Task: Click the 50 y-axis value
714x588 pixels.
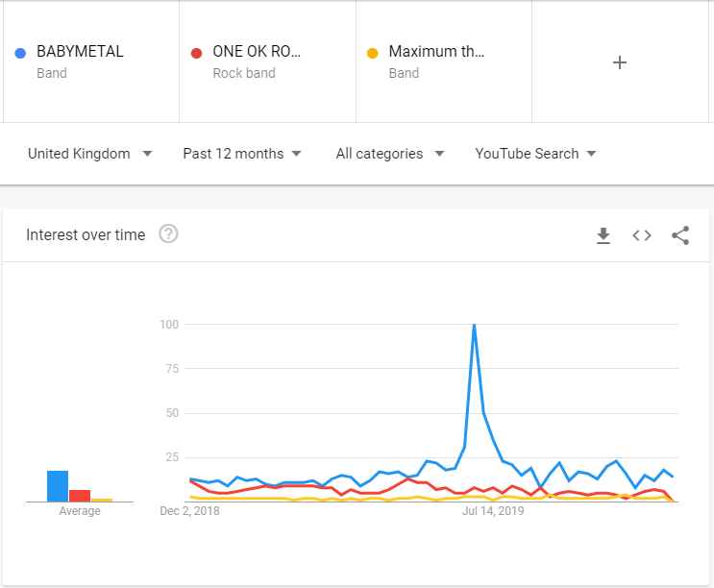Action: click(172, 413)
